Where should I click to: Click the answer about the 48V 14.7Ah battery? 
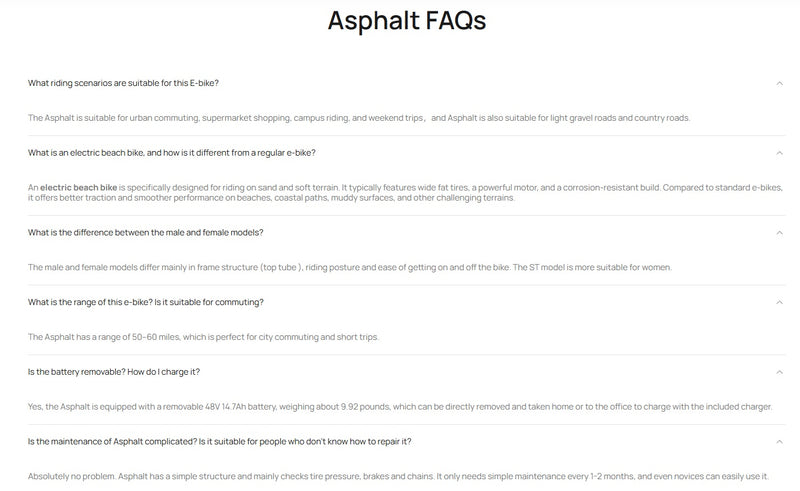tap(400, 406)
